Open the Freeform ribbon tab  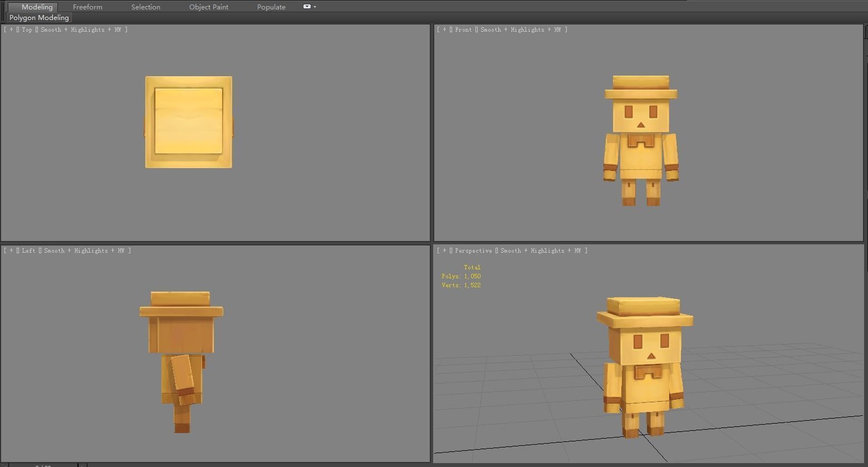tap(87, 7)
